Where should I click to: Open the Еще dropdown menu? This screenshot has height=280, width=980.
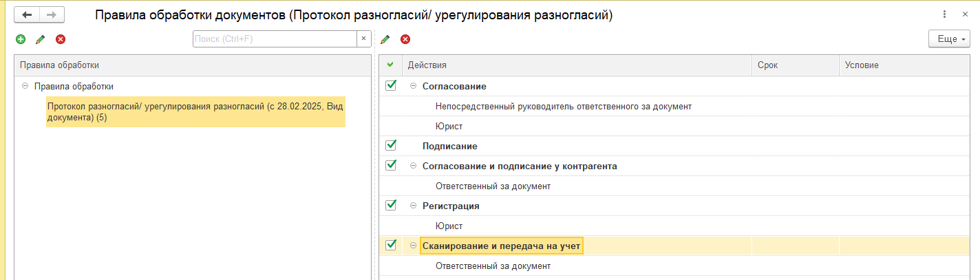tap(949, 39)
